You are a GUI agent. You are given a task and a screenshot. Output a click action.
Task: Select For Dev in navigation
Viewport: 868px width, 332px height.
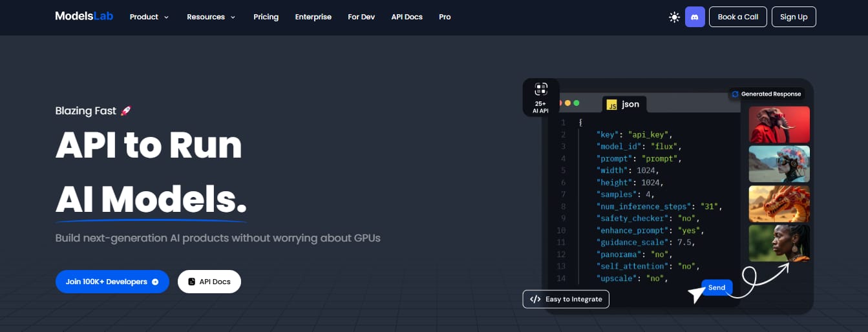361,17
